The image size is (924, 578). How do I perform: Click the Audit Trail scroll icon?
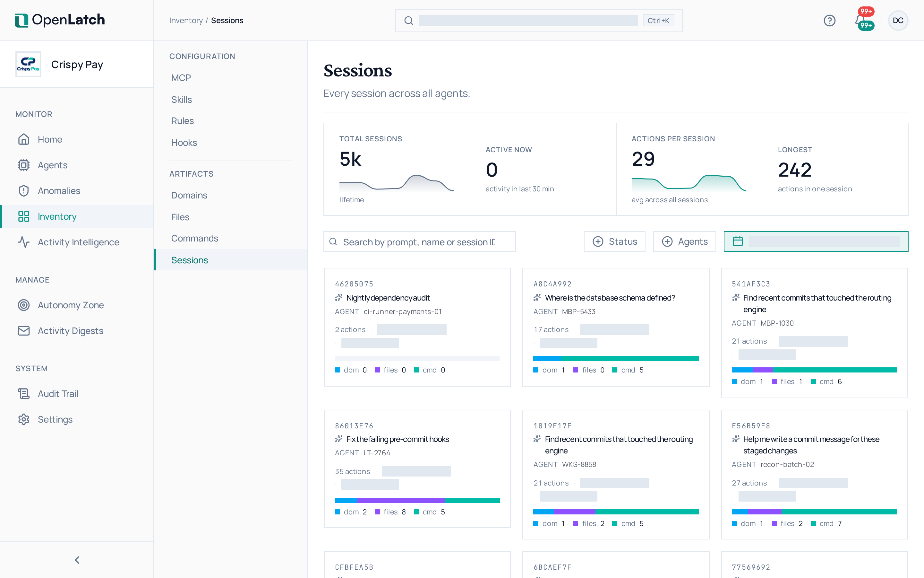24,393
